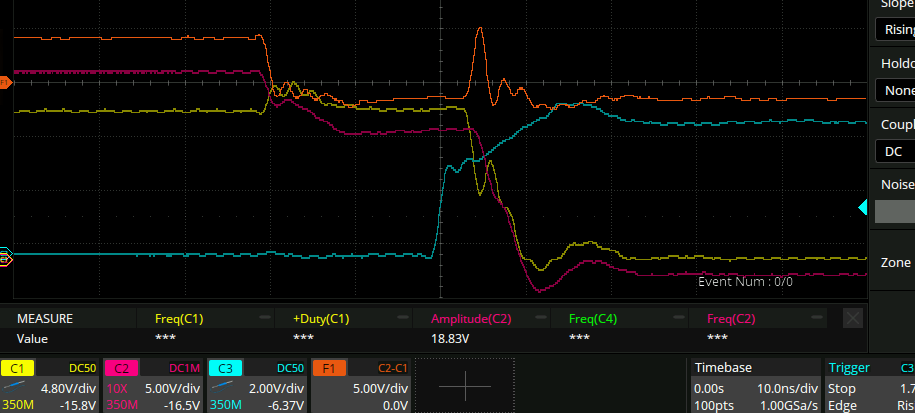Open the Trigger settings panel
The width and height of the screenshot is (915, 413).
click(868, 385)
